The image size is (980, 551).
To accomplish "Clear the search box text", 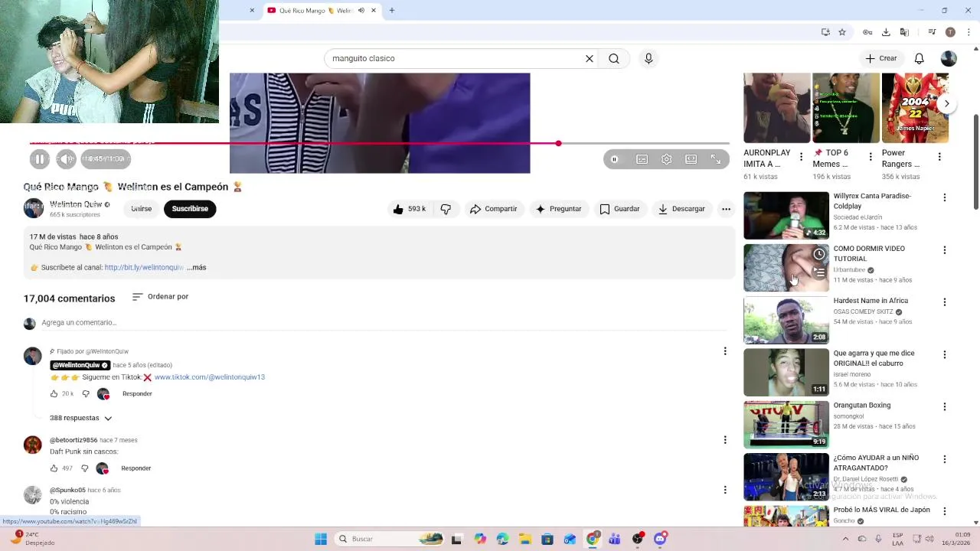I will (x=590, y=58).
